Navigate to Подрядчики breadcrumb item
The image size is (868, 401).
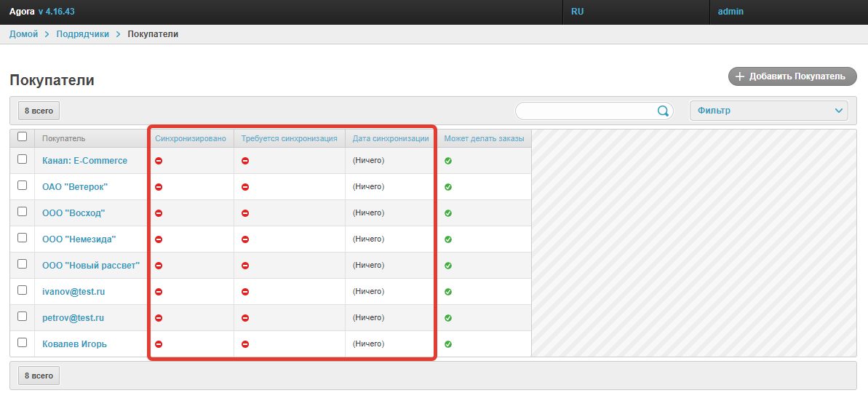[x=82, y=34]
